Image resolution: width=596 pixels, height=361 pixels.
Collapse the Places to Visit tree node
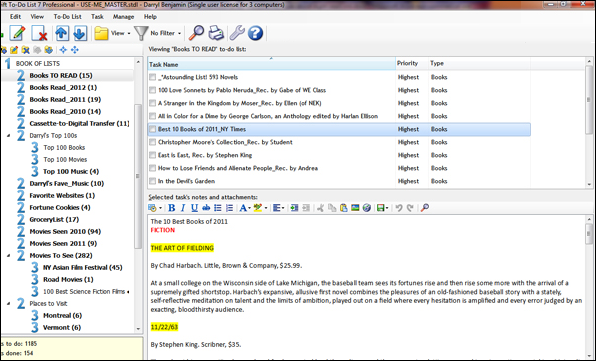[8, 303]
